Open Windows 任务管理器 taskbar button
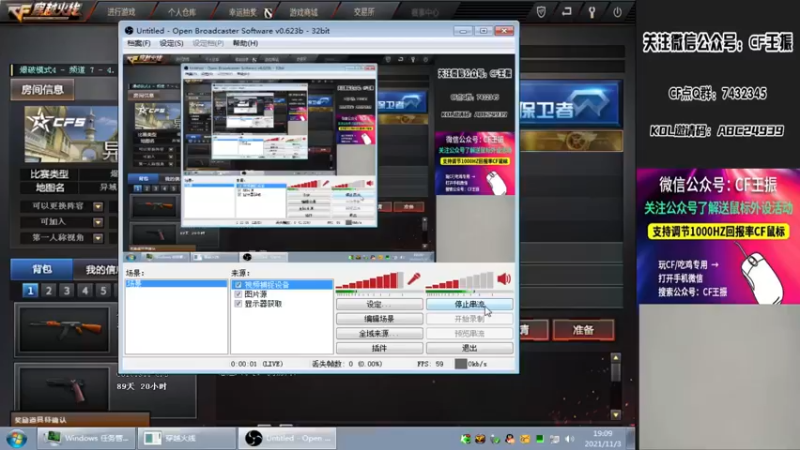This screenshot has width=800, height=450. pos(86,438)
